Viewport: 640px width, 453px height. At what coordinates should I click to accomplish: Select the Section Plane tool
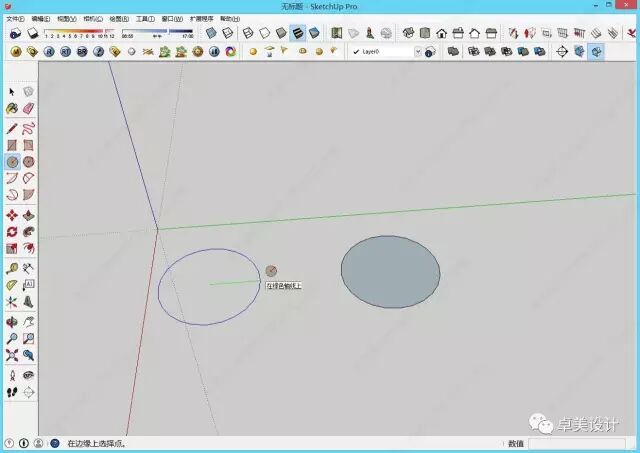coord(29,392)
